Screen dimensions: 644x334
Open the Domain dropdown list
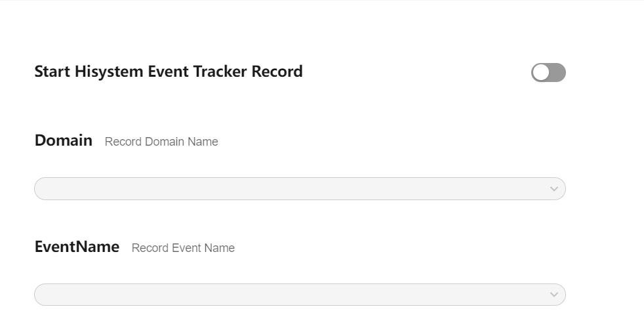tap(300, 189)
